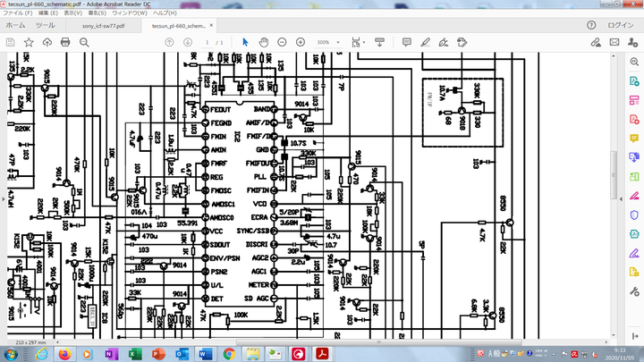The height and width of the screenshot is (362, 644).
Task: Click the page number input field
Action: tap(207, 42)
